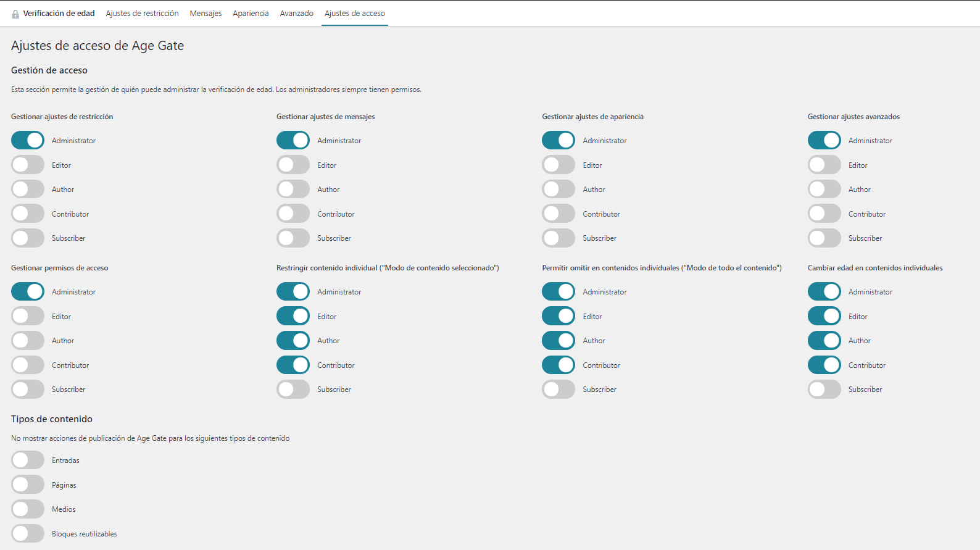Switch to the Mensajes tab
This screenshot has width=980, height=550.
coord(206,13)
